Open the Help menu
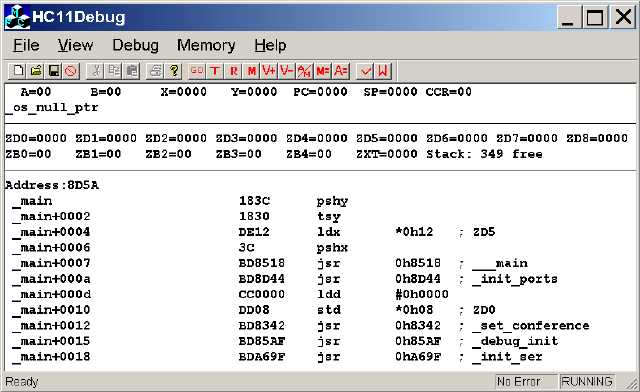640x392 pixels. 270,45
